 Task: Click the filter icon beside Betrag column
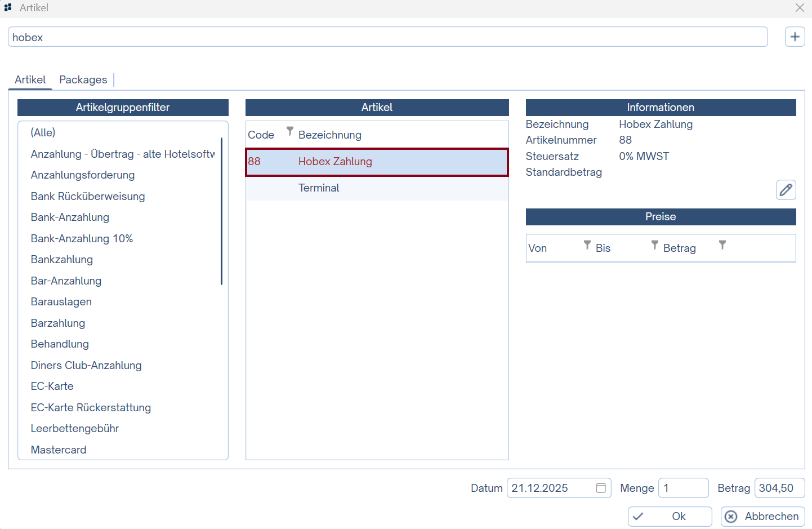point(722,245)
